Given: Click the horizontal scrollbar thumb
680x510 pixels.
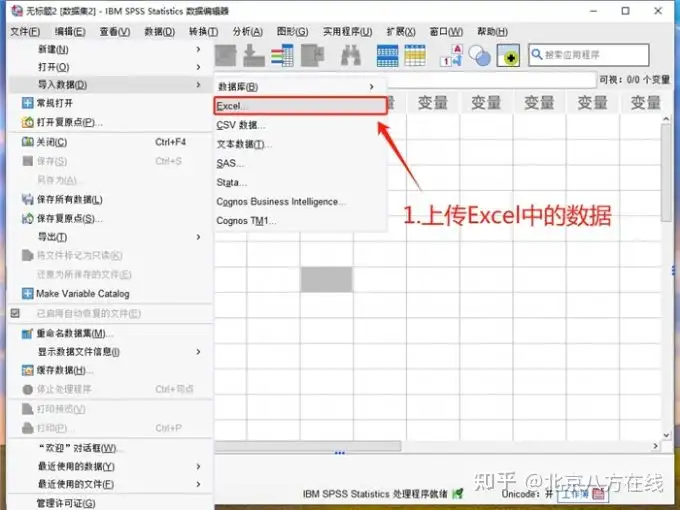Looking at the screenshot, I should tap(308, 446).
